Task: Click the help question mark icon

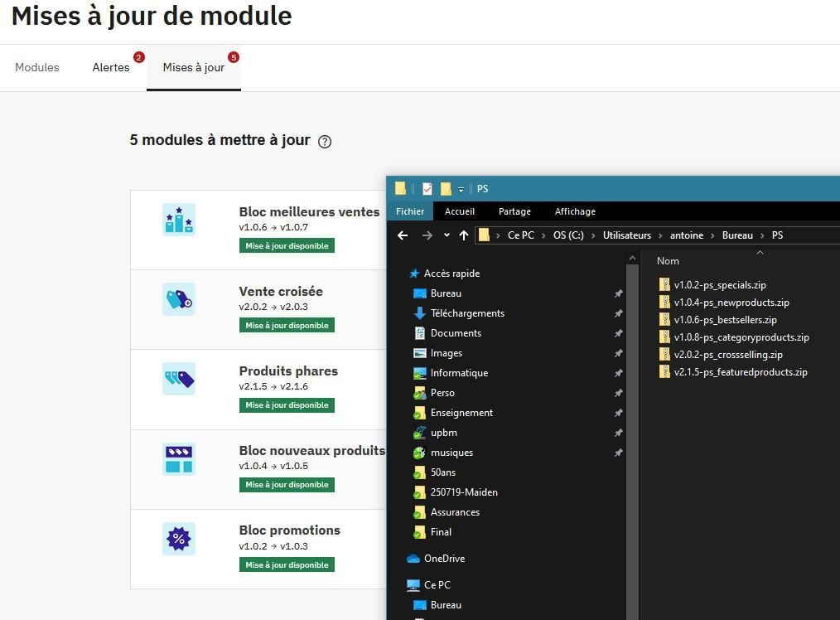Action: 325,142
